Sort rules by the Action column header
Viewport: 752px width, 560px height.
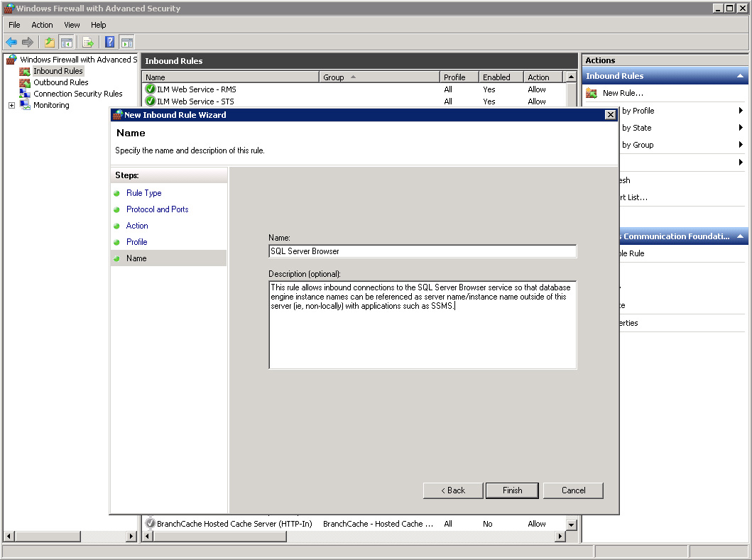543,77
